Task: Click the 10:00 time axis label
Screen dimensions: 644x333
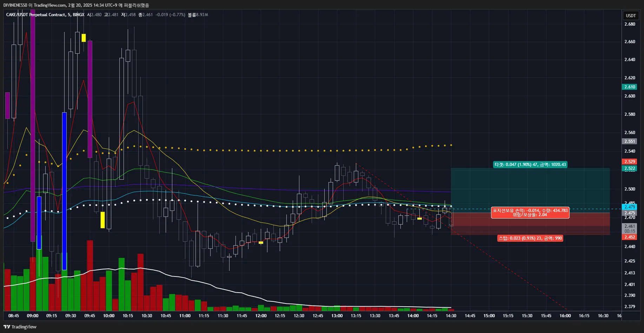Action: click(109, 316)
